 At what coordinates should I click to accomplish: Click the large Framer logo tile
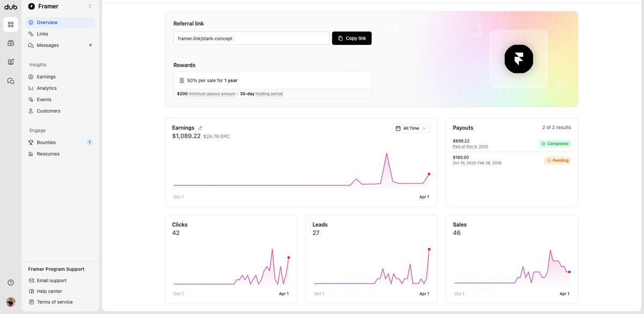click(518, 59)
